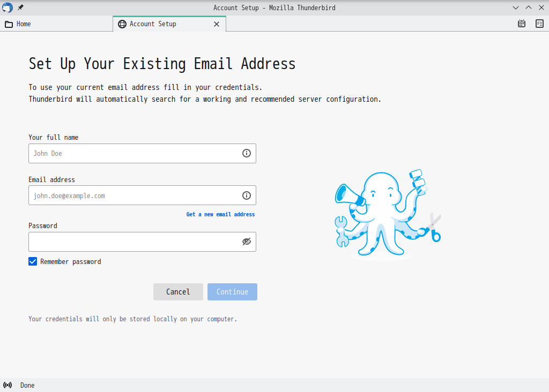Click the info icon in the full name field
Screen dimensions: 549x392
(x=247, y=153)
